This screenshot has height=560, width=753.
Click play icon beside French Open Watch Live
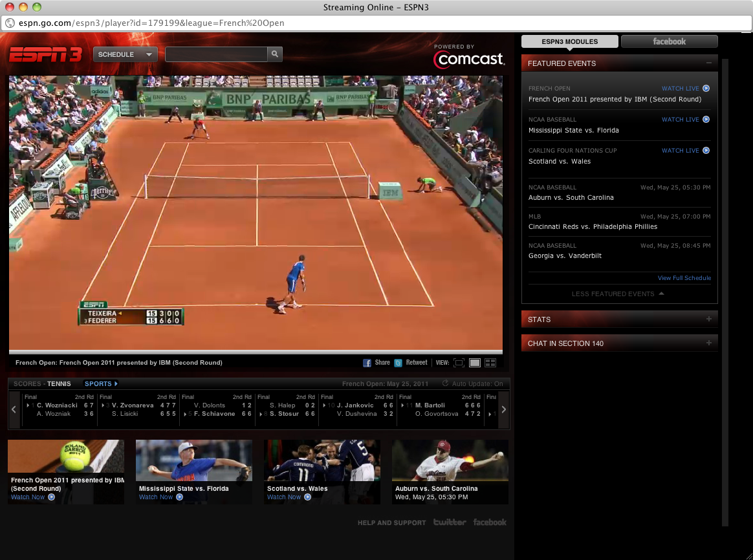point(706,89)
